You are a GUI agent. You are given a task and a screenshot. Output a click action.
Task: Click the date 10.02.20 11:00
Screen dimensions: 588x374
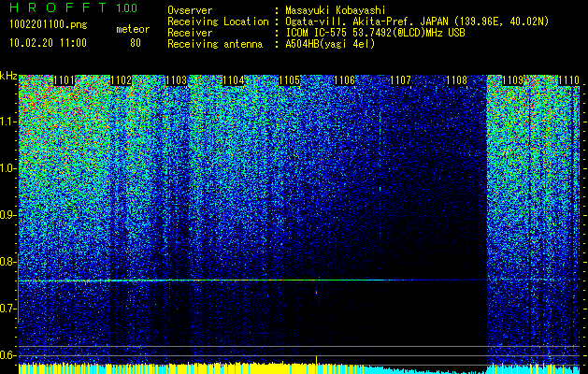click(48, 43)
